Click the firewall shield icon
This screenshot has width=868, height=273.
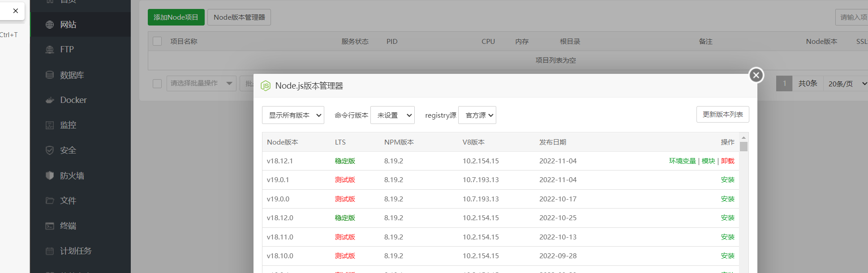(x=50, y=175)
